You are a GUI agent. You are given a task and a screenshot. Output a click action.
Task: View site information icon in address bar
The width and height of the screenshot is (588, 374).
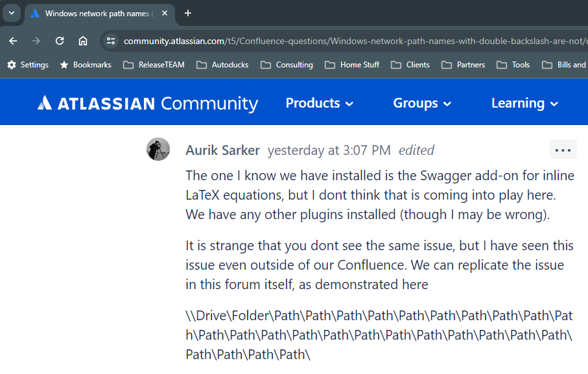click(x=110, y=40)
